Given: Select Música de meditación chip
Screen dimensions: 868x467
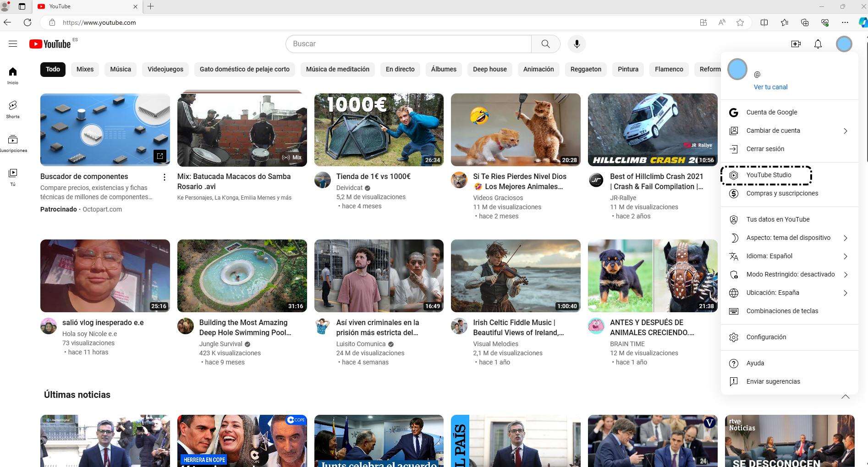Looking at the screenshot, I should pos(338,69).
